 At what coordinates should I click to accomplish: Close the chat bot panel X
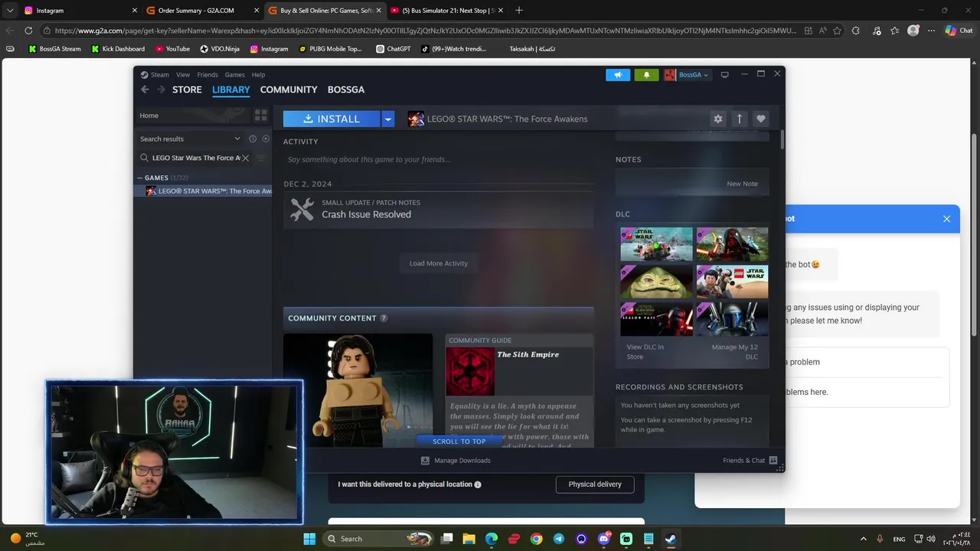pos(946,219)
